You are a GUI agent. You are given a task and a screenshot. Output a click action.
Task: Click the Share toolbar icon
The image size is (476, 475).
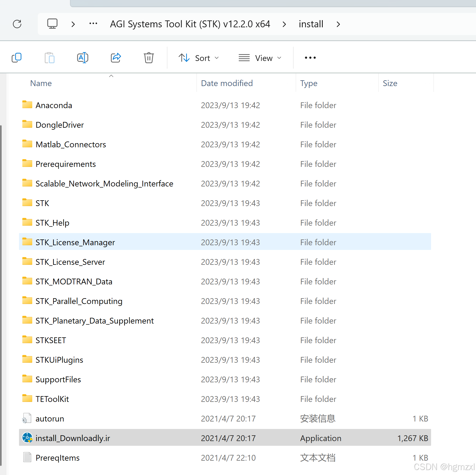tap(116, 58)
